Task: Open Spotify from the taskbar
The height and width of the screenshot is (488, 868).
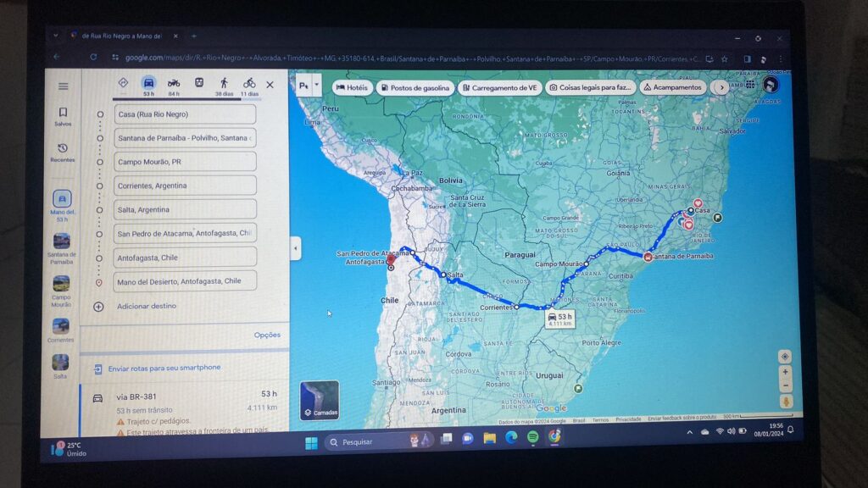Action: tap(532, 437)
